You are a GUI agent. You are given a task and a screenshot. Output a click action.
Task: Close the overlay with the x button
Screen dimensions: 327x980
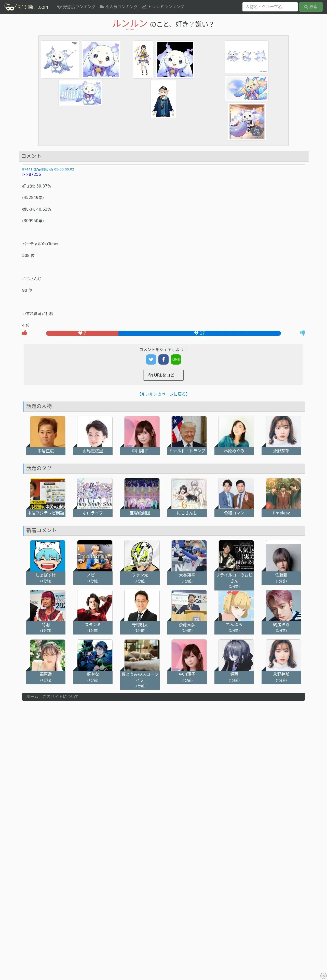323,976
